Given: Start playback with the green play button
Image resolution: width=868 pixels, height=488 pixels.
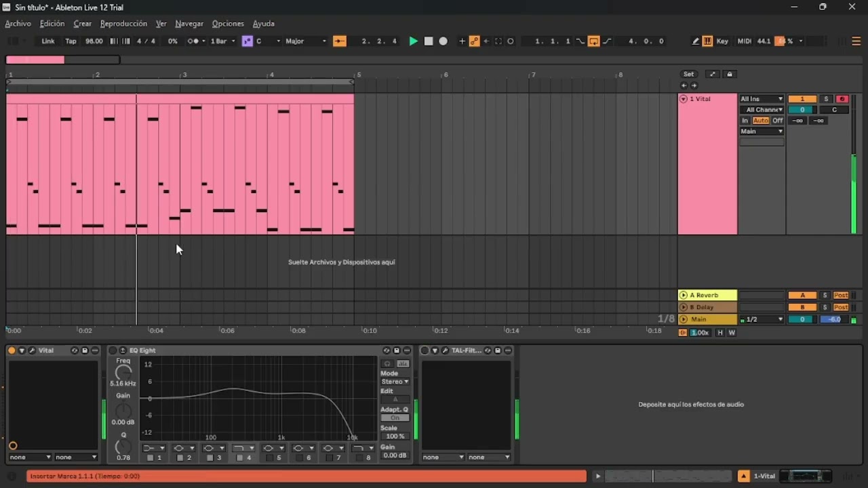Looking at the screenshot, I should [x=413, y=41].
